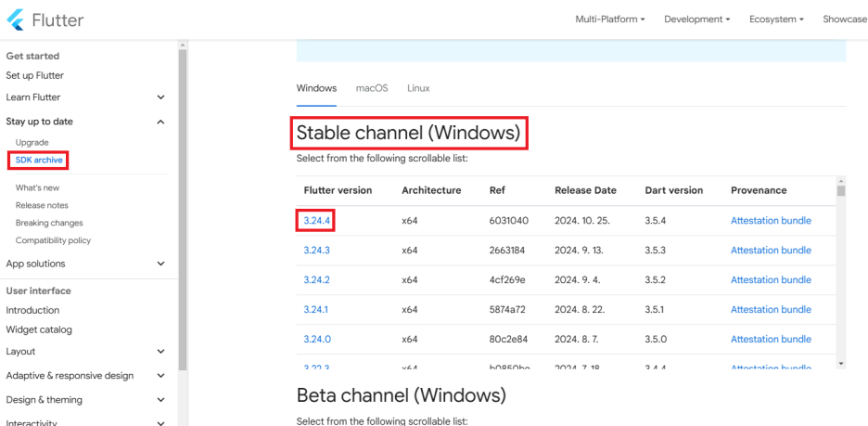Expand the App solutions section chevron
The image size is (868, 426).
[160, 264]
